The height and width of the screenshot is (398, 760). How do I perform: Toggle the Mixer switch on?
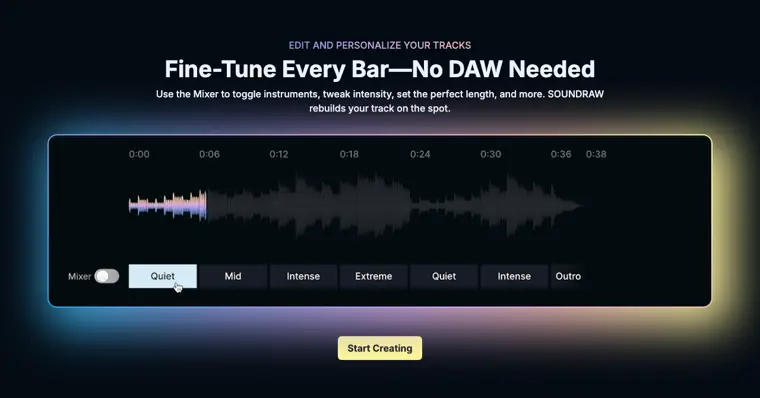click(x=107, y=276)
